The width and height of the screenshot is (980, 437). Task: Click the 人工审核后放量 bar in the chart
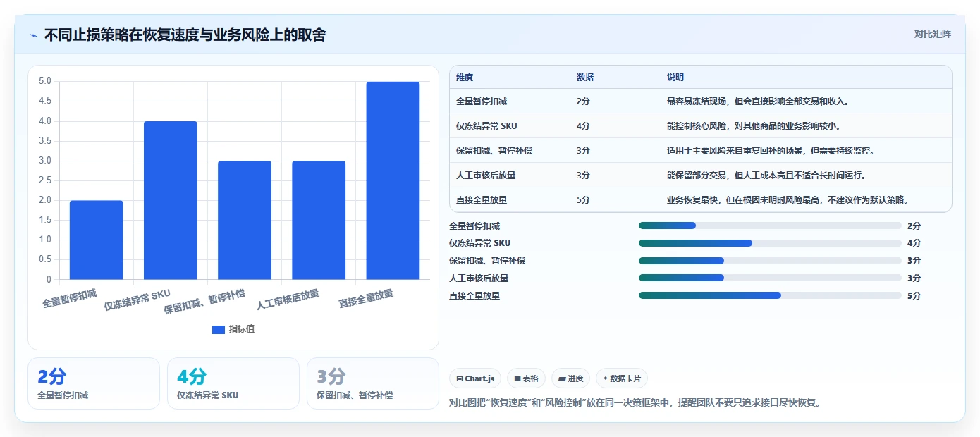(319, 220)
